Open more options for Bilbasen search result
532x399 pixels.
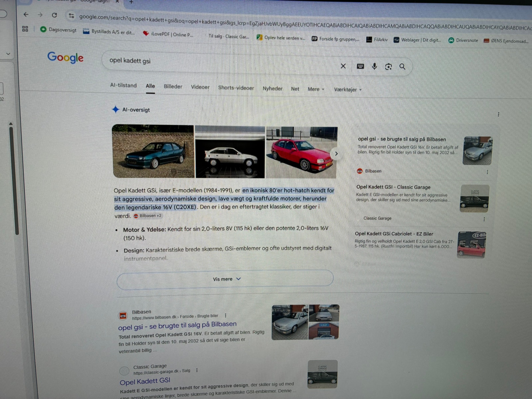pos(226,316)
